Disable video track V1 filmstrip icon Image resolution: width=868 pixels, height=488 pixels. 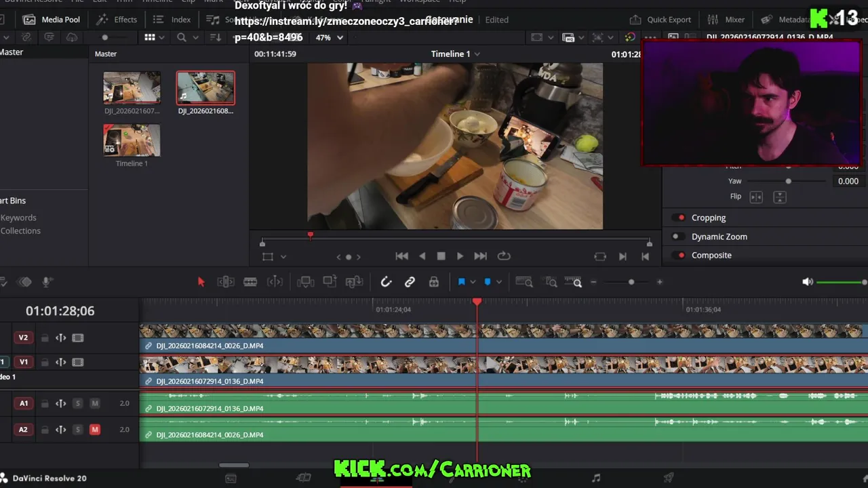pyautogui.click(x=78, y=362)
